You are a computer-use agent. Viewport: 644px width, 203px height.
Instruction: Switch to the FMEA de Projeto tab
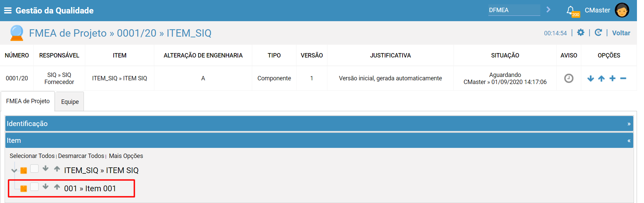click(x=28, y=101)
